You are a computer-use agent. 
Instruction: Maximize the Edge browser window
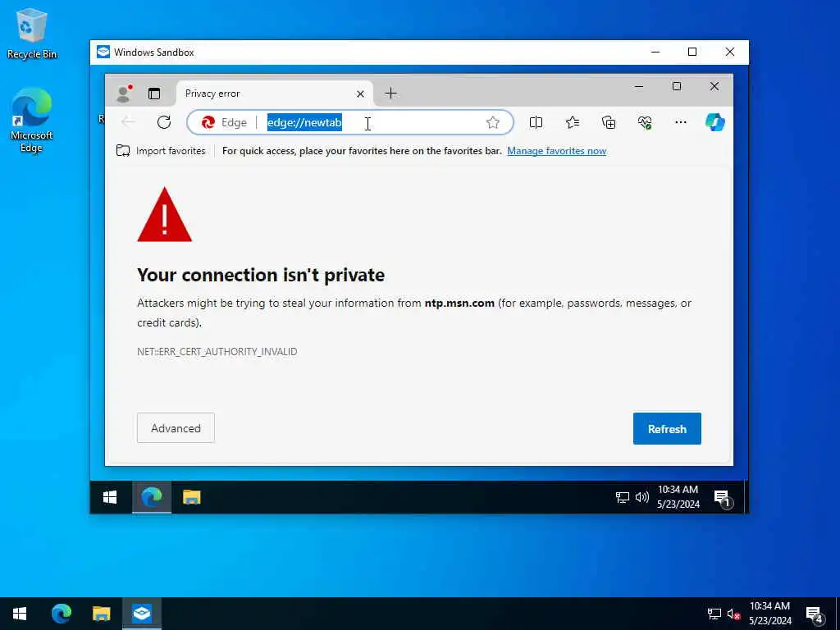tap(677, 86)
